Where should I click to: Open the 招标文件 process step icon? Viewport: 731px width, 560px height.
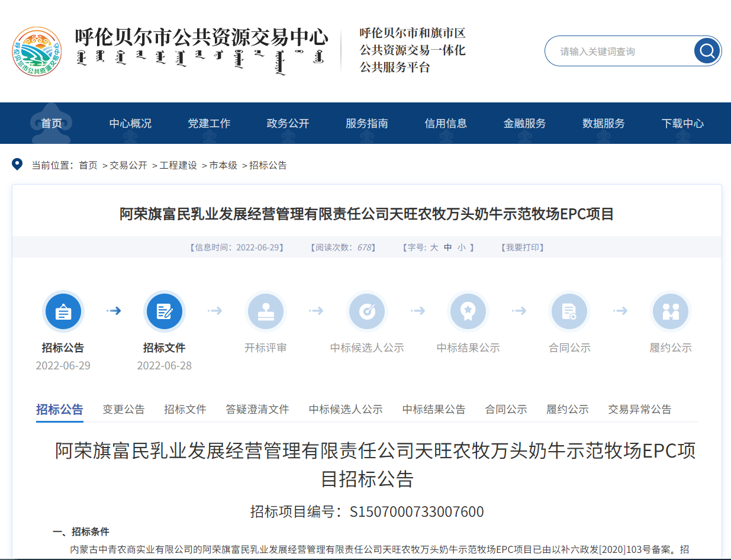tap(165, 311)
